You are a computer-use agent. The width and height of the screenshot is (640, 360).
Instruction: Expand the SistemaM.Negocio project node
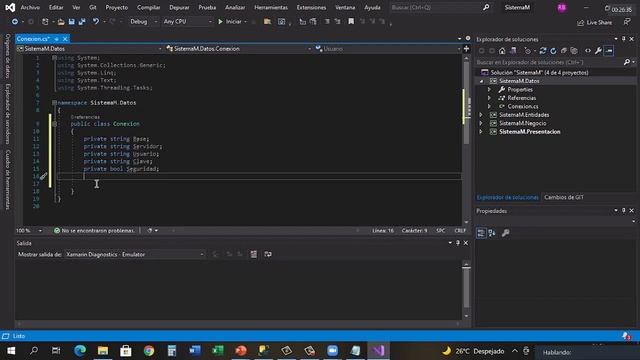pos(481,123)
